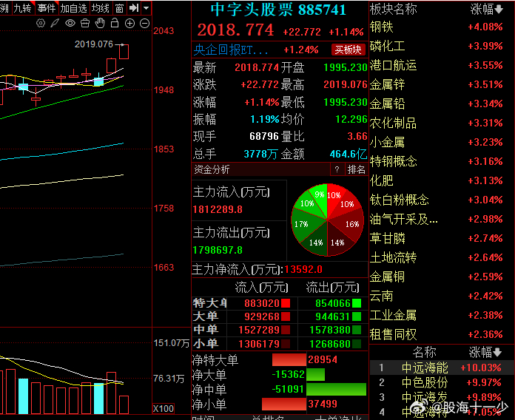Viewport: 515px width, 420px height.
Task: Click the 资金分析 help question mark
Action: (337, 169)
